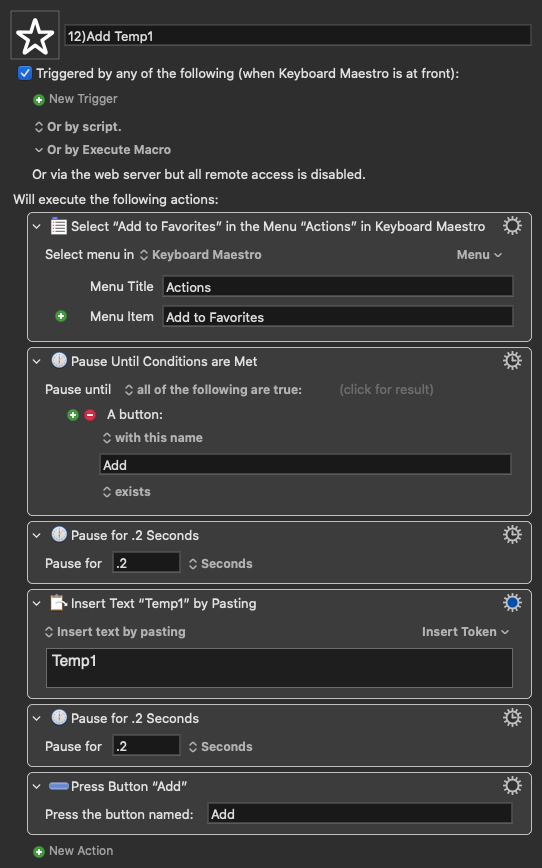Collapse the Press Button "Add" action
The image size is (542, 868).
[37, 787]
